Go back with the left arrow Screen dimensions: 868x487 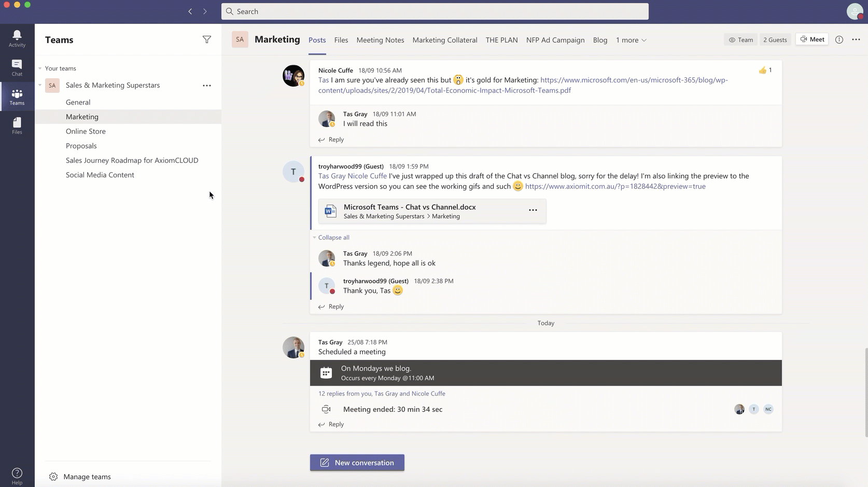click(x=190, y=11)
